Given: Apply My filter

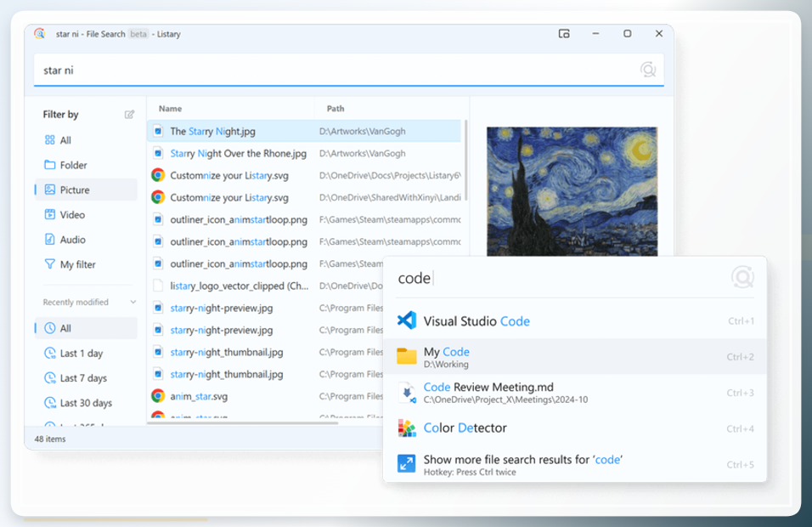Looking at the screenshot, I should tap(86, 264).
